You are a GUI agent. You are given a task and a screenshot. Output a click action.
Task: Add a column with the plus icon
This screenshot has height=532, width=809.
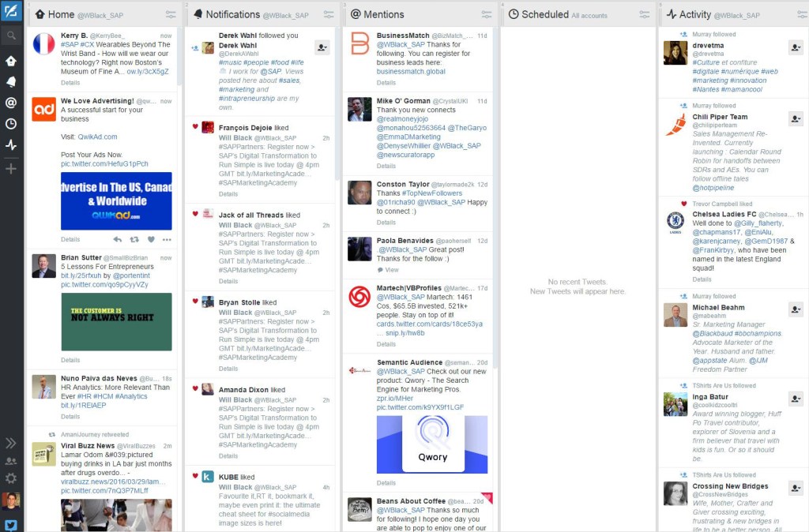point(11,169)
